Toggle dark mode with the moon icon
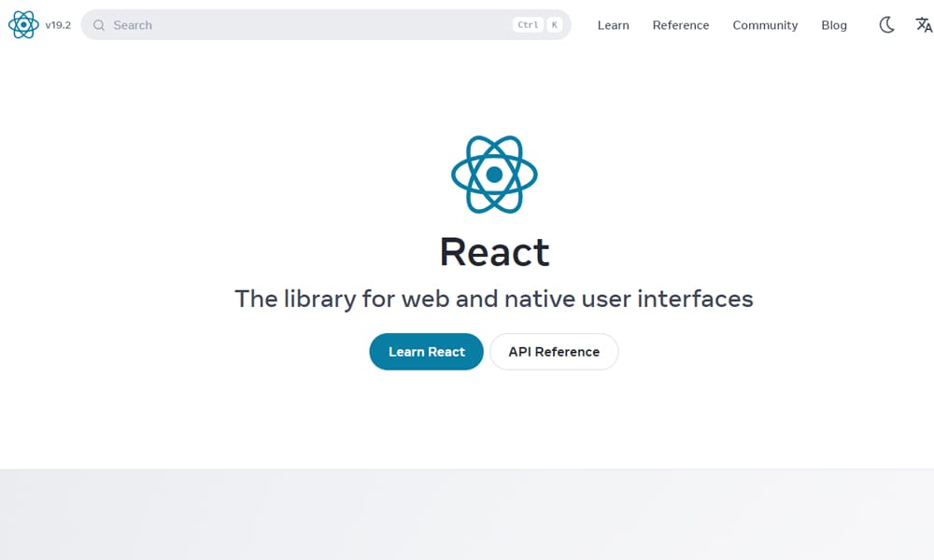The width and height of the screenshot is (934, 560). [x=887, y=25]
